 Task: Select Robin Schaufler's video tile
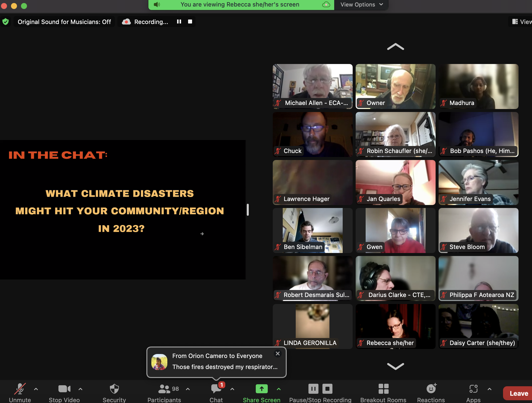396,134
